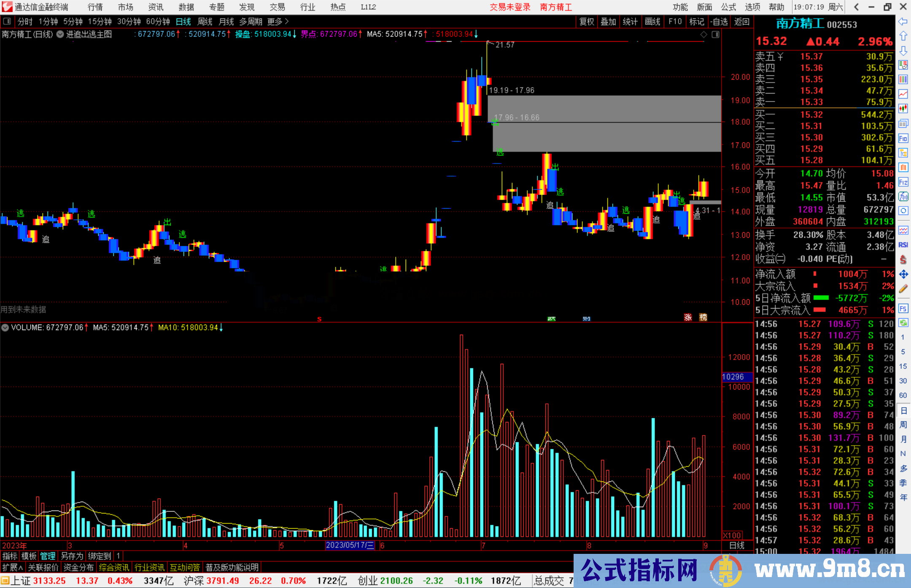
Task: Click the 2023/05/17 date marker on timeline
Action: [350, 545]
